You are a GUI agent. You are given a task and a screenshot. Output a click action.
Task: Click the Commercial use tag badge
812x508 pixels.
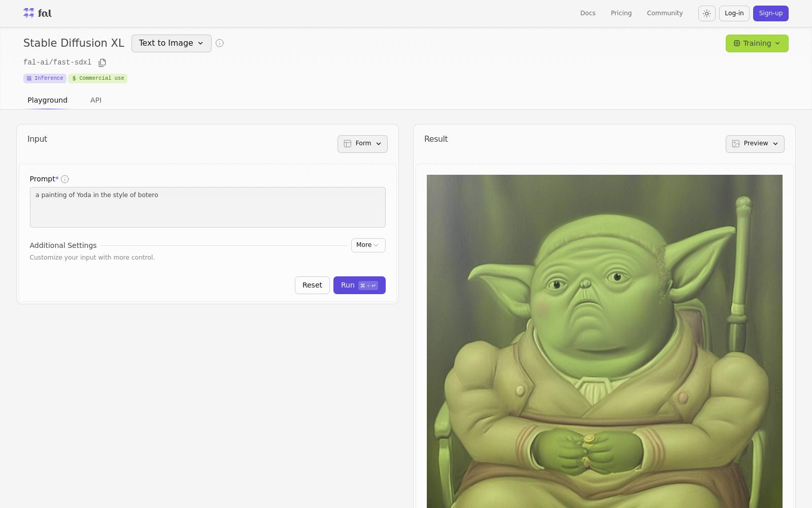(98, 78)
